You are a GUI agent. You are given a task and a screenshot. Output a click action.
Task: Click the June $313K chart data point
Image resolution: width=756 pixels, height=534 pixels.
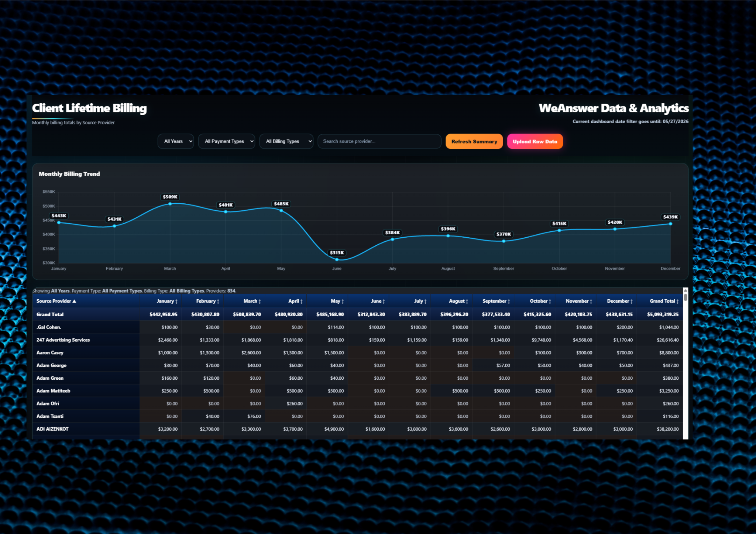pos(337,260)
